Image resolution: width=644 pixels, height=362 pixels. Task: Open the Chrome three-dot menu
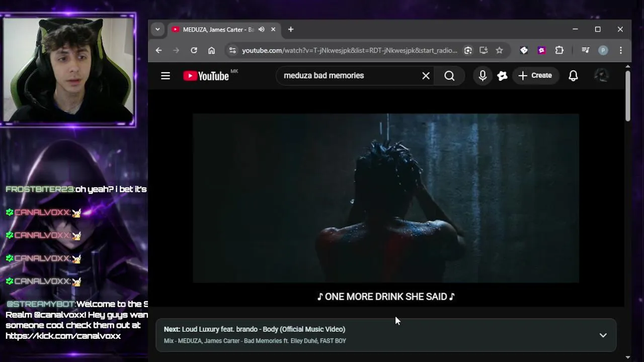point(621,50)
